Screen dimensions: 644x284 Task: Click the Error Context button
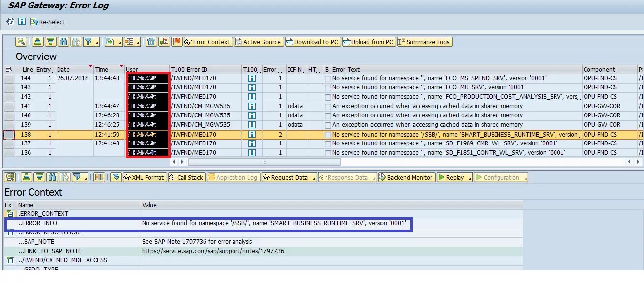click(x=207, y=42)
